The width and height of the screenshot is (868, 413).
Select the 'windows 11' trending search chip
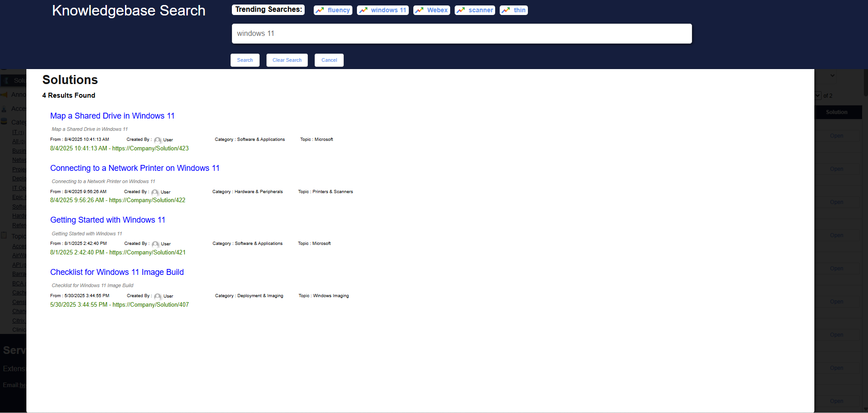tap(383, 10)
